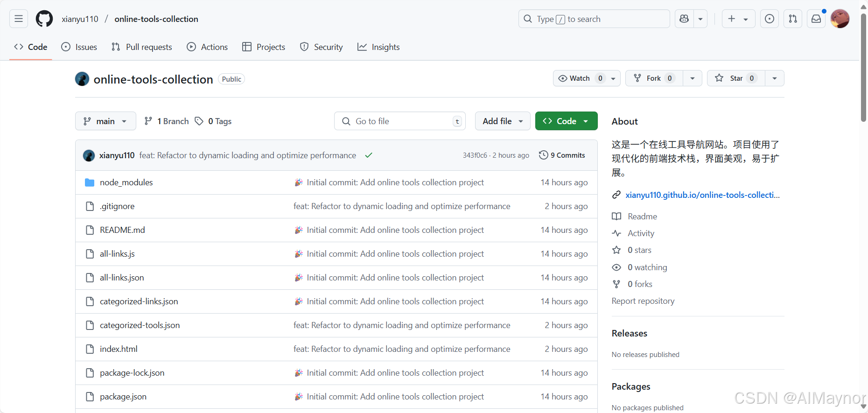Image resolution: width=868 pixels, height=413 pixels.
Task: Open the pull requests icon in header
Action: click(793, 19)
